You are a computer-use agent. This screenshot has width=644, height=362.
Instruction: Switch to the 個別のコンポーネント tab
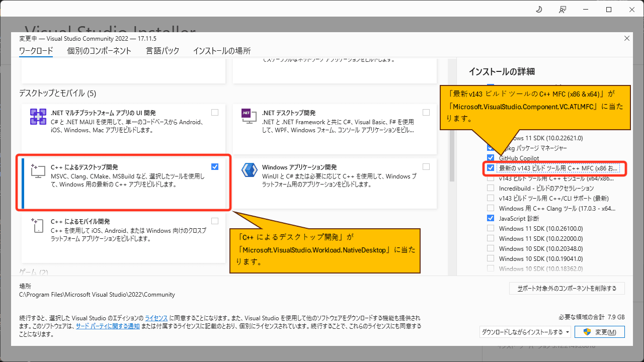99,51
